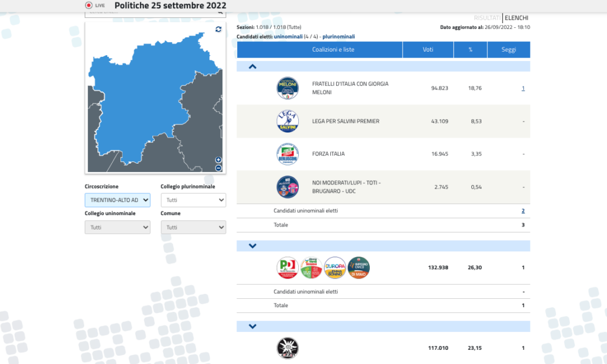The width and height of the screenshot is (607, 364).
Task: Click the red LIVE indicator icon
Action: 89,5
